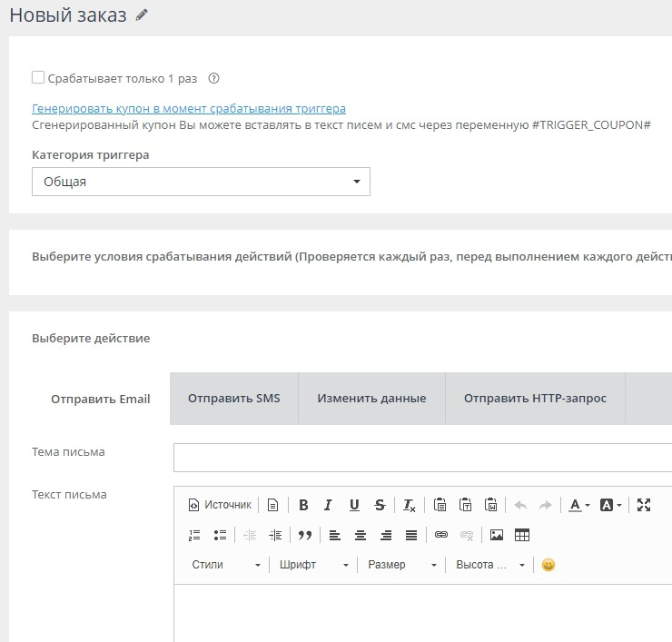Open the emoji smiley picker
The height and width of the screenshot is (642, 672).
(x=548, y=565)
